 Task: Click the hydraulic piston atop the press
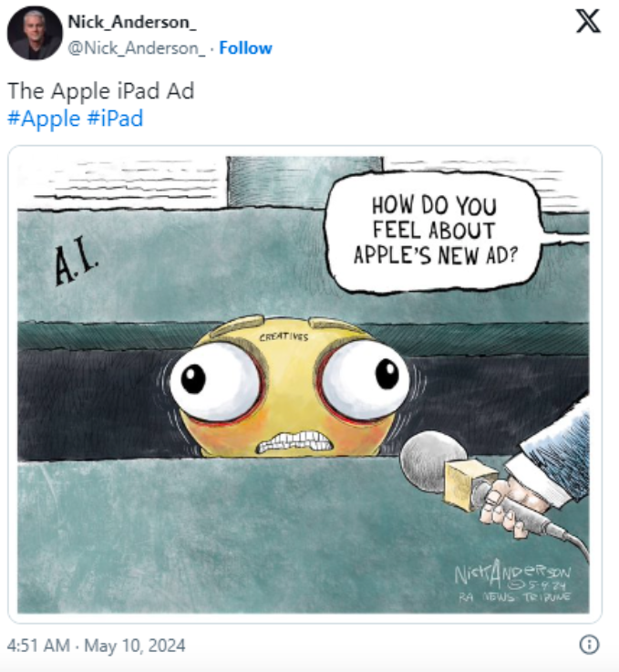304,181
